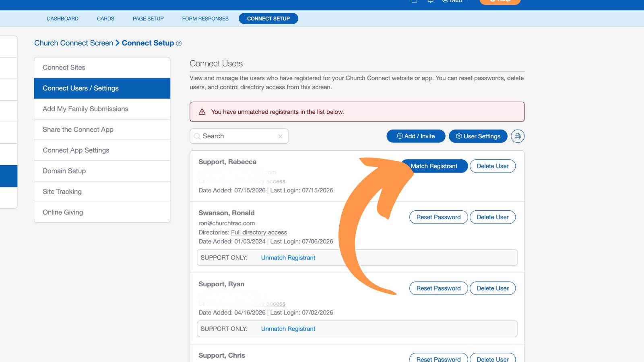The width and height of the screenshot is (644, 362).
Task: Switch to the Dashboard tab
Action: (63, 19)
